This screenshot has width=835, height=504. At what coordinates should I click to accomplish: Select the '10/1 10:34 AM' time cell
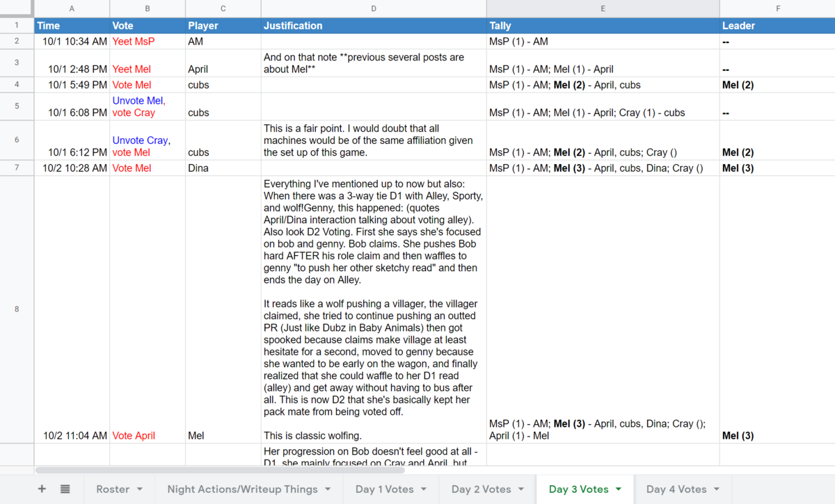[x=72, y=42]
